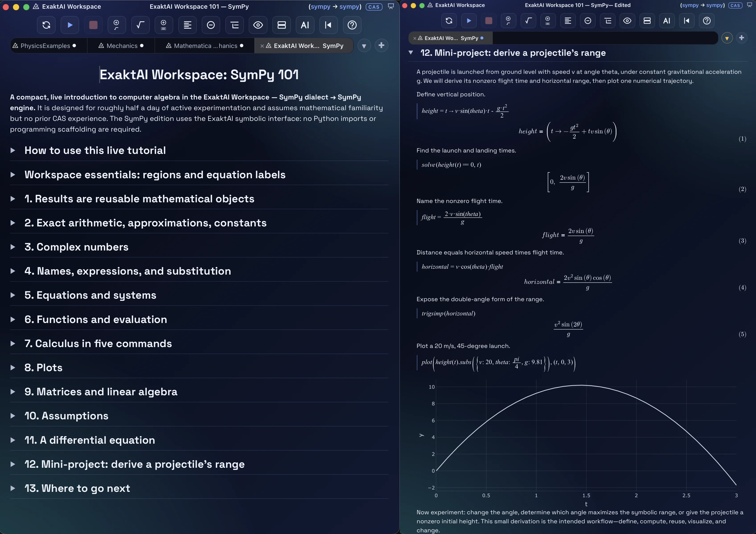The image size is (756, 534).
Task: Expand section 8 'Plots'
Action: (13, 368)
